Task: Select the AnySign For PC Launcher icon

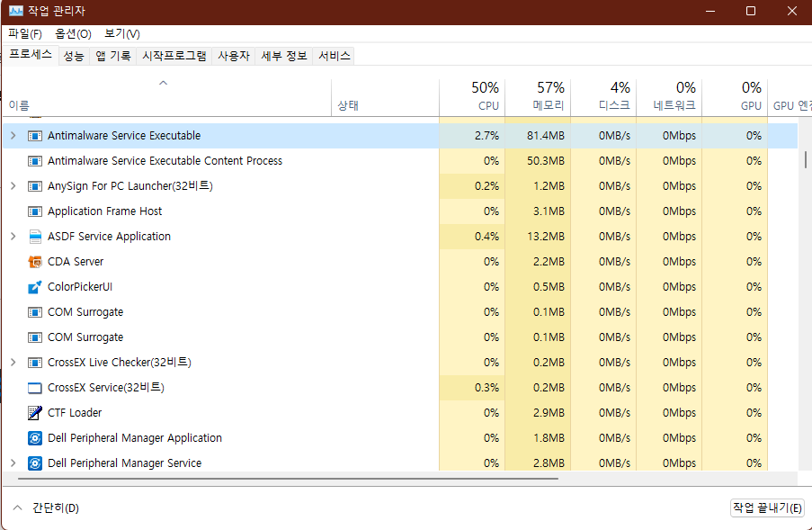Action: tap(34, 185)
